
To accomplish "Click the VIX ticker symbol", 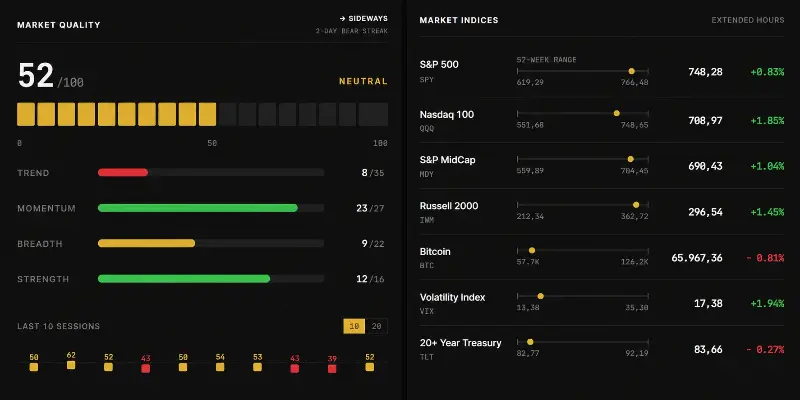I will (x=427, y=311).
